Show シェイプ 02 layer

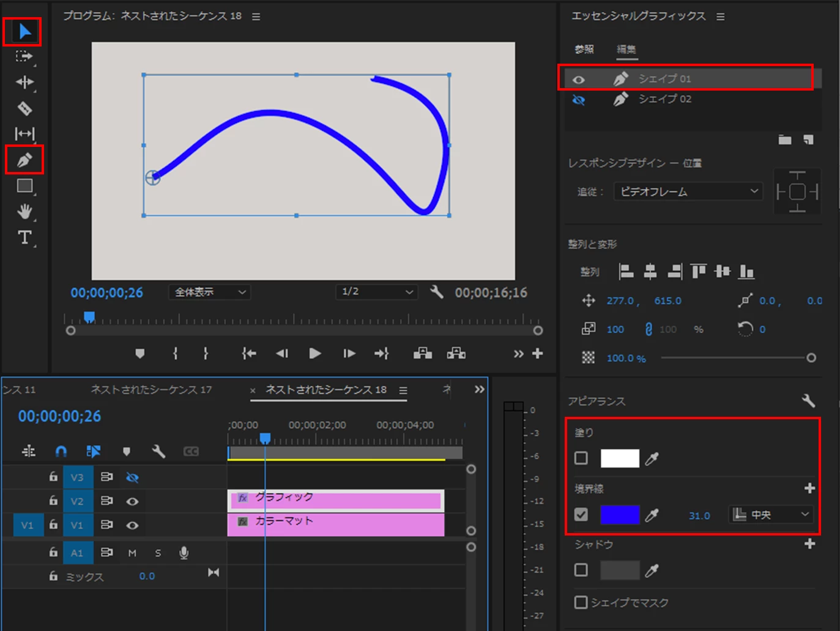click(x=578, y=99)
